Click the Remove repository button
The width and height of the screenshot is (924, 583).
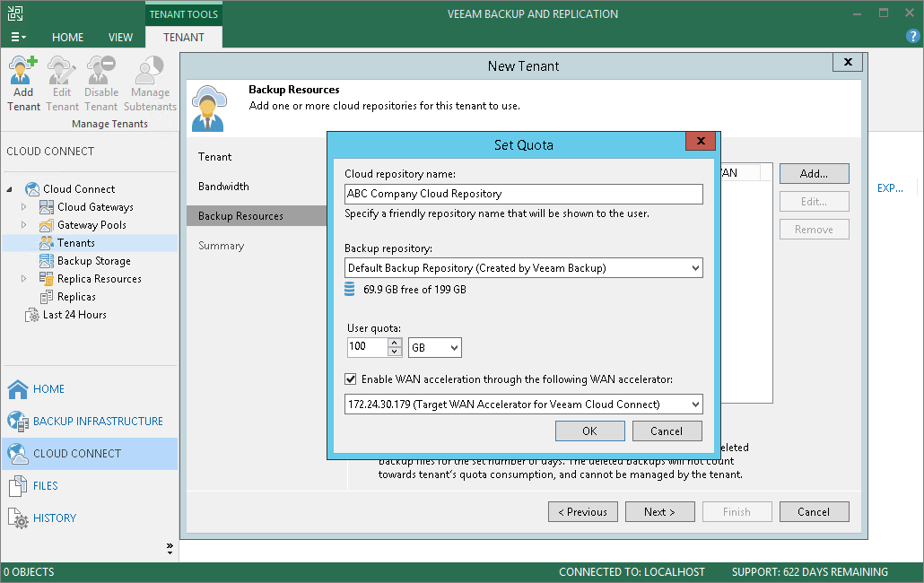tap(814, 229)
